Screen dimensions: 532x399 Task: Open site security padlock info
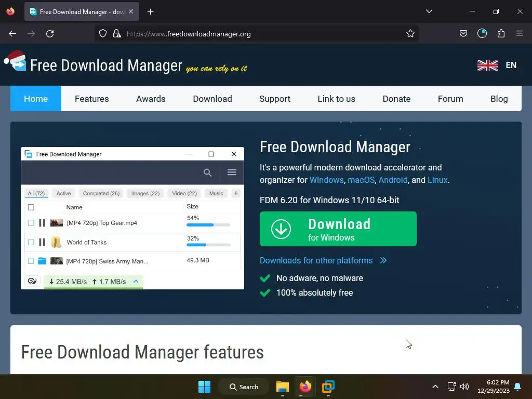point(117,34)
